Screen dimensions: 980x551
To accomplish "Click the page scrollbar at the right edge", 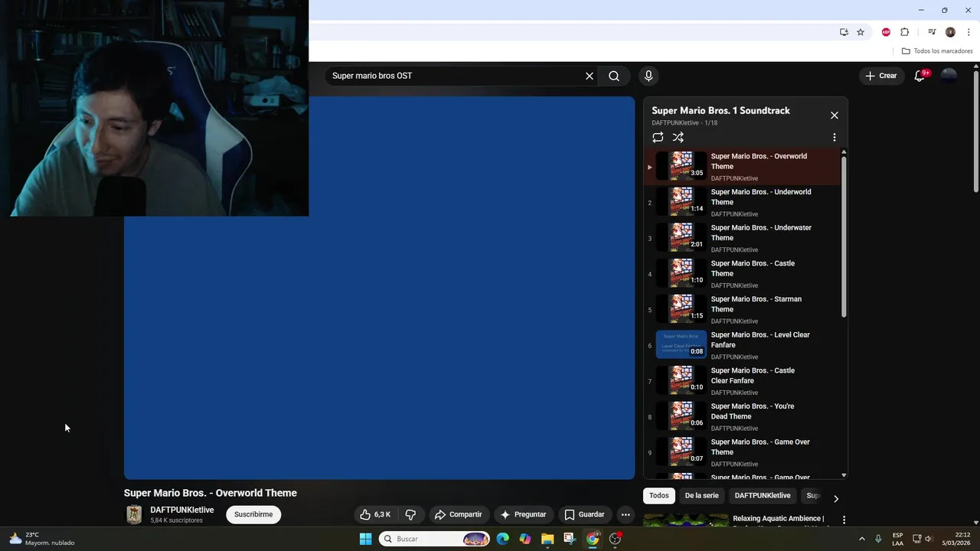I will pos(976,130).
